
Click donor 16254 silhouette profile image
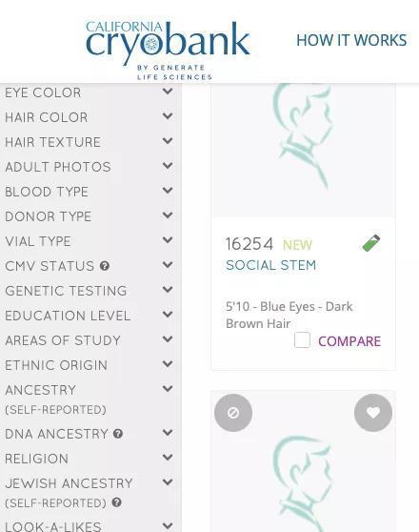tap(303, 150)
